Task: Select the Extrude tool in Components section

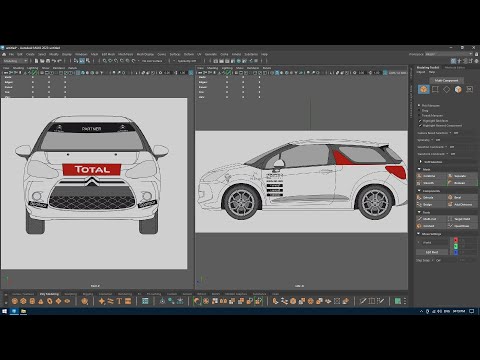Action: point(431,197)
